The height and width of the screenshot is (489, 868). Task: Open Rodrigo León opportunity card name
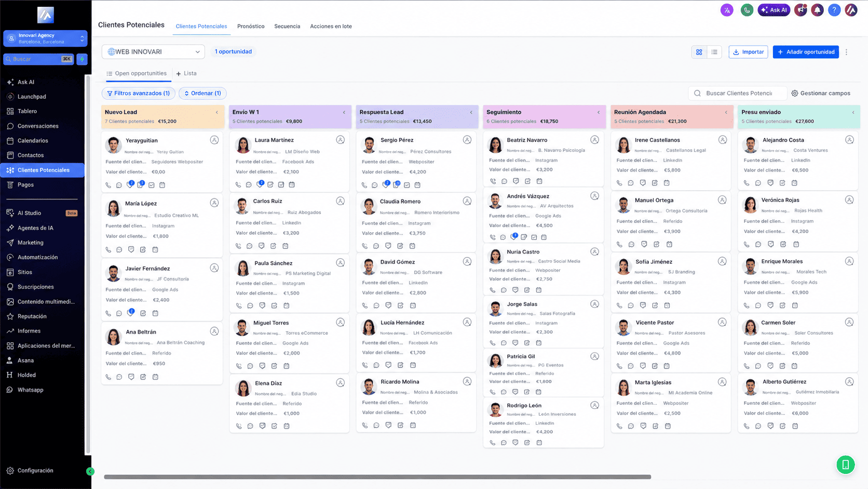[x=524, y=405]
